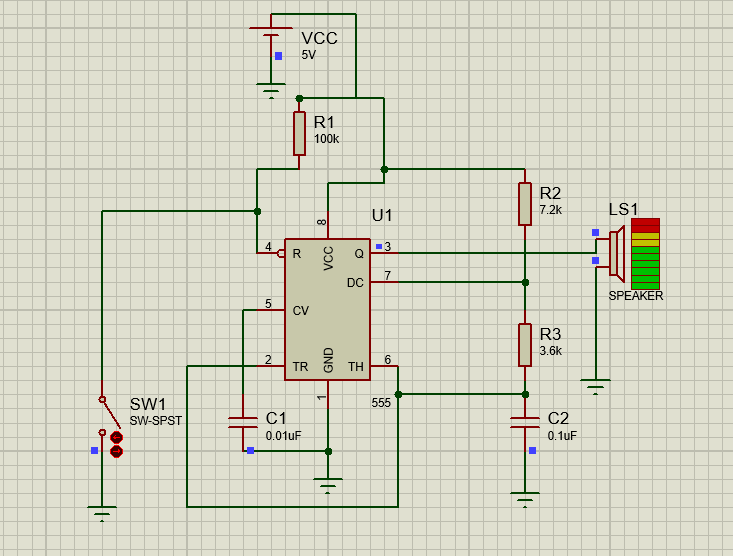
Task: Click the junction dot between R2 and R3
Action: click(525, 282)
